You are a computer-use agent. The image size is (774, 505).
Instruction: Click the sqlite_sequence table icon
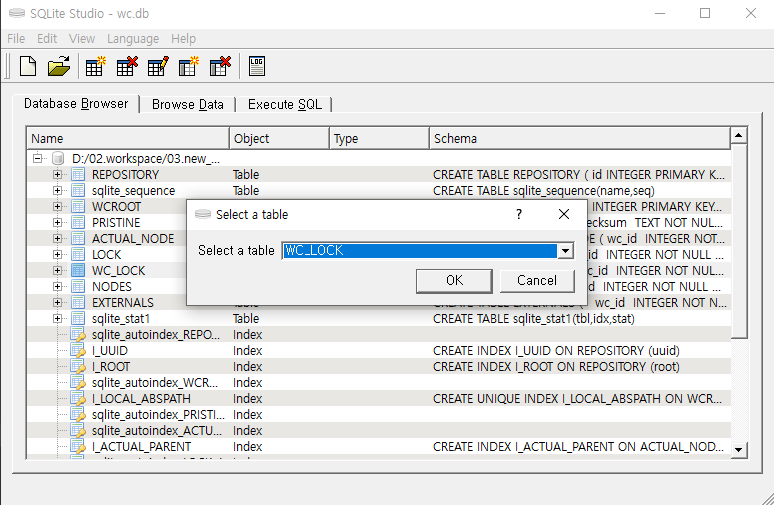click(78, 191)
